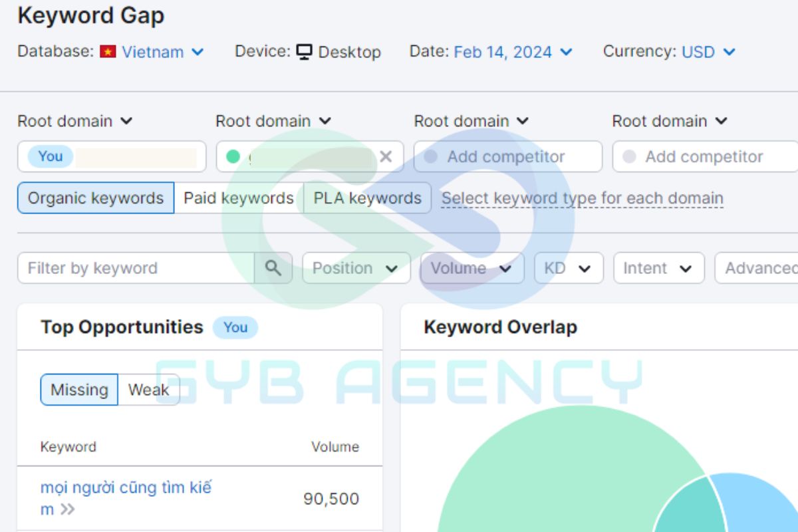Click the Desktop monitor icon
The width and height of the screenshot is (798, 532).
305,52
